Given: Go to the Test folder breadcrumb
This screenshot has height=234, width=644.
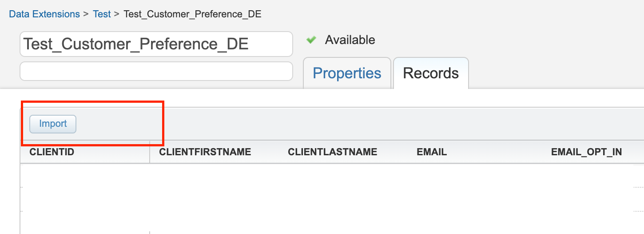Looking at the screenshot, I should click(x=102, y=14).
